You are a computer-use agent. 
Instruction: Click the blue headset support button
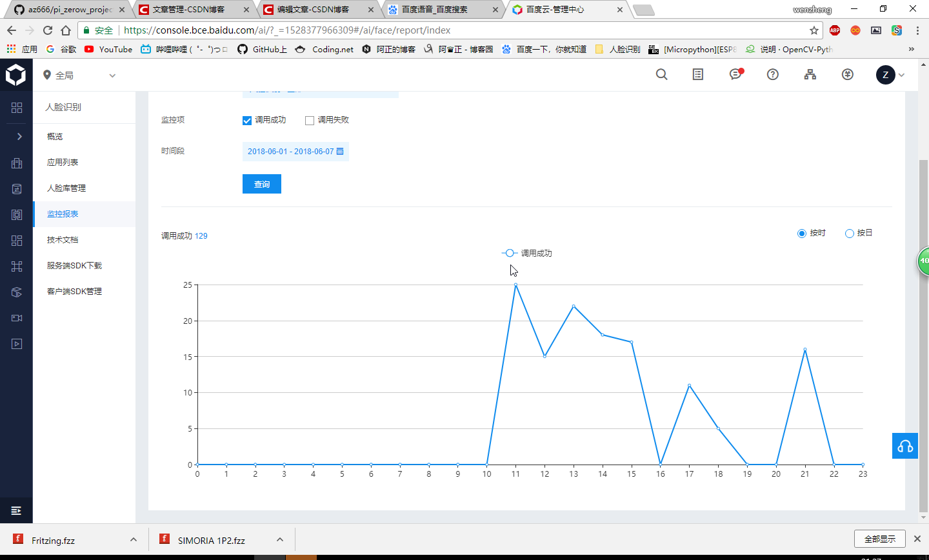905,446
